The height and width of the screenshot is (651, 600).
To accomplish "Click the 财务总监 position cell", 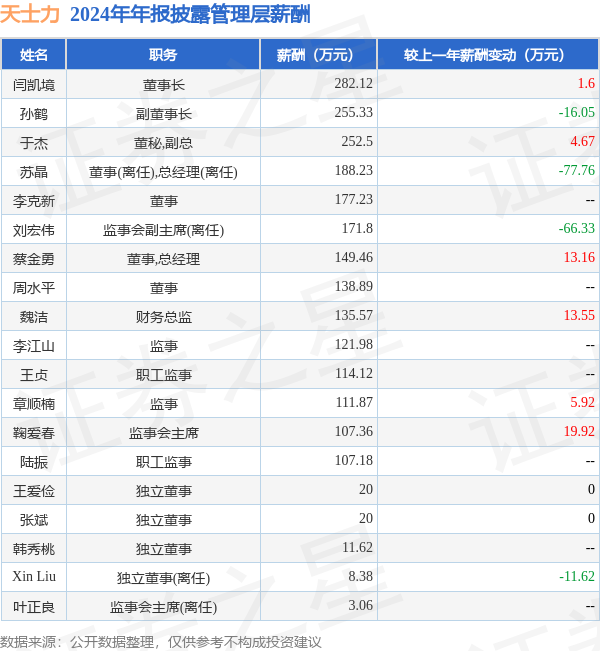I will [164, 317].
